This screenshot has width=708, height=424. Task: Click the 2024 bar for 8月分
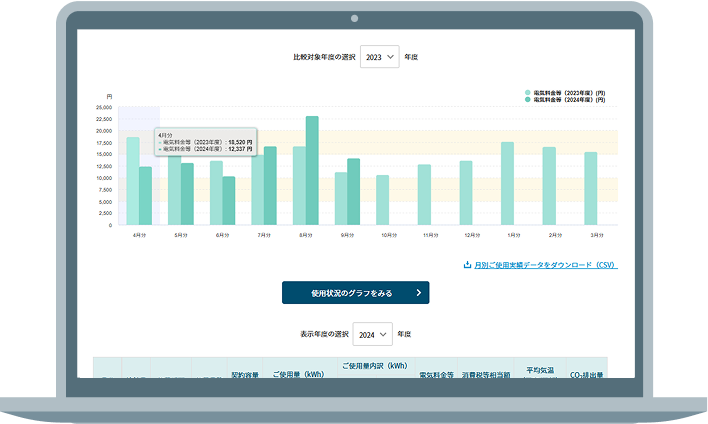312,170
